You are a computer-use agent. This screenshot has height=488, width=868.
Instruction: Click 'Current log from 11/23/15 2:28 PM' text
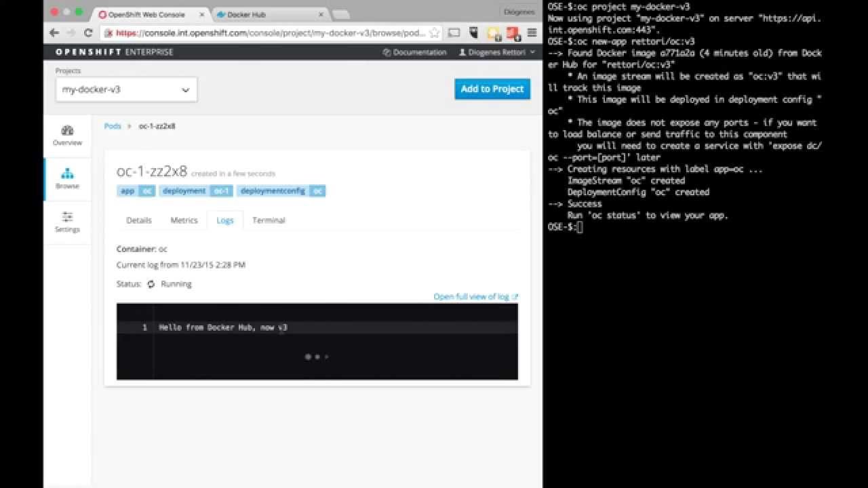click(x=181, y=265)
